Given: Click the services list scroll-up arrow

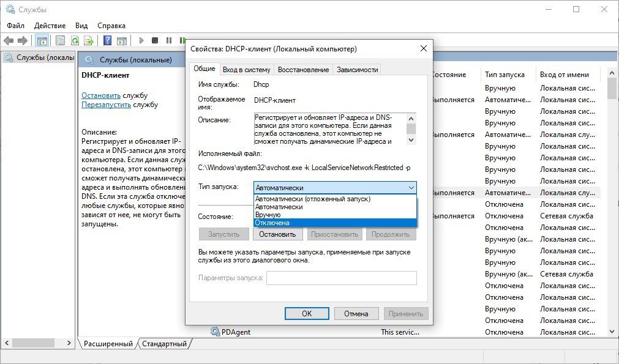Looking at the screenshot, I should 612,73.
